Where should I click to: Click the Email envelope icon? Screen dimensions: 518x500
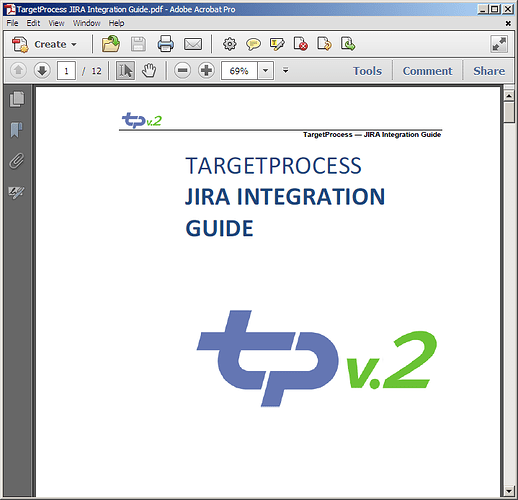tap(193, 44)
